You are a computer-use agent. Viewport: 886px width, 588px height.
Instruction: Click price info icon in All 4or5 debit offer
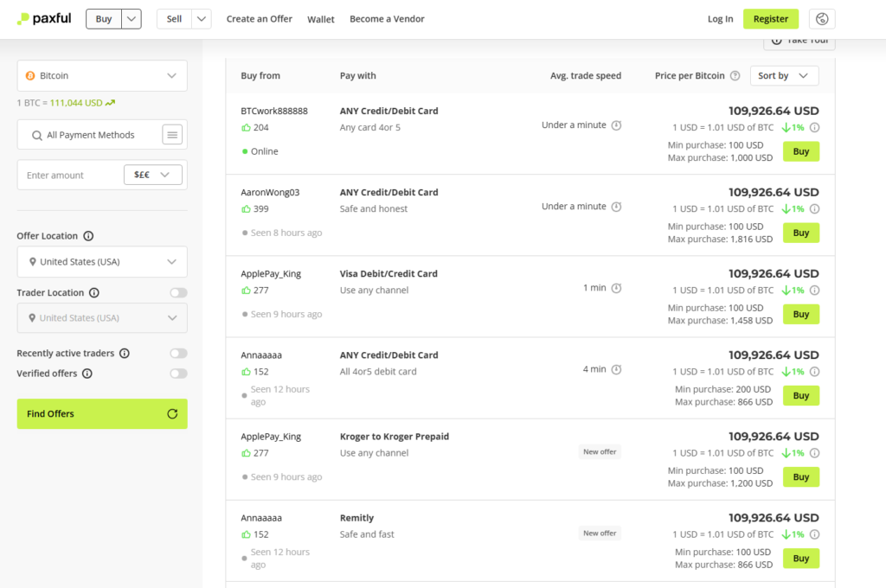click(814, 372)
